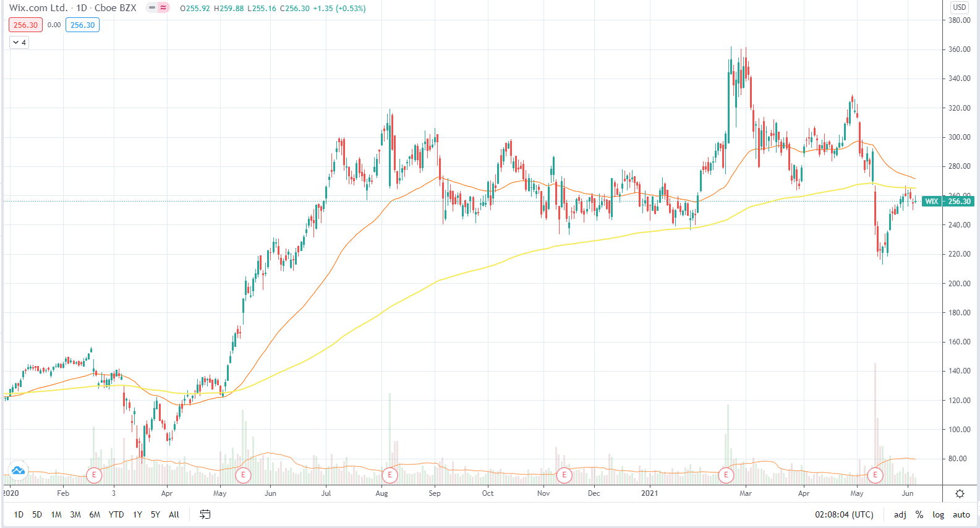
Task: Click the gray dash market status icon
Action: (x=151, y=8)
